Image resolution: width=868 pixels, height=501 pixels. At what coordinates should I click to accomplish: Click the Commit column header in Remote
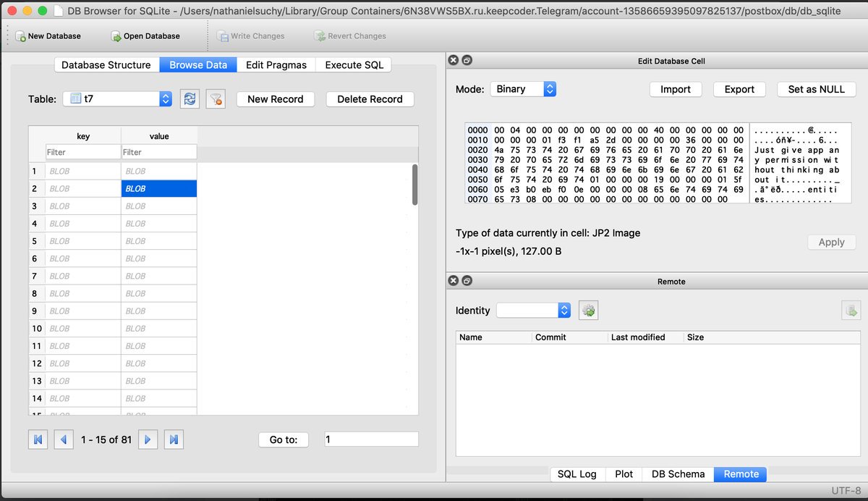569,337
